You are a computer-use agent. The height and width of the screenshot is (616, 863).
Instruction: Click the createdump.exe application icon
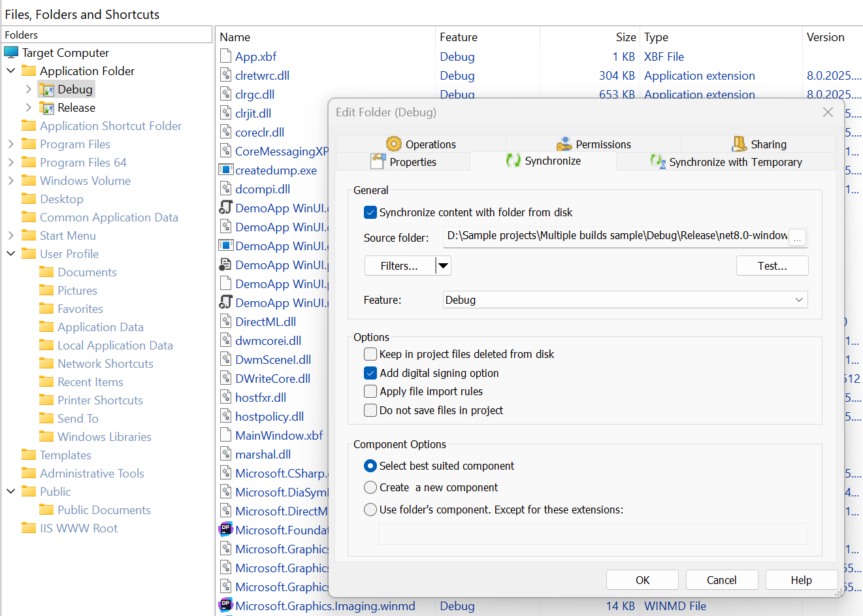(x=225, y=170)
